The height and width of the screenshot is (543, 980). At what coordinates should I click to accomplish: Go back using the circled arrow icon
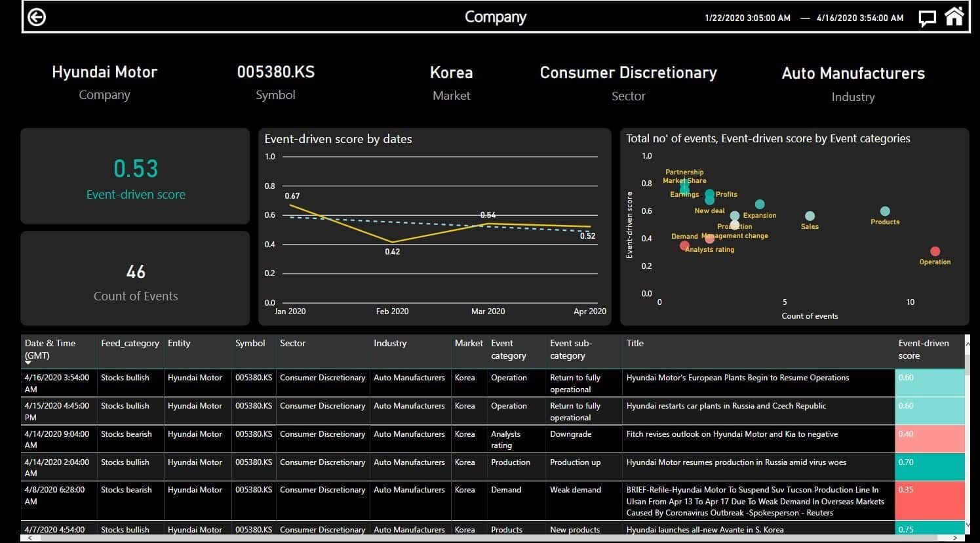point(37,17)
